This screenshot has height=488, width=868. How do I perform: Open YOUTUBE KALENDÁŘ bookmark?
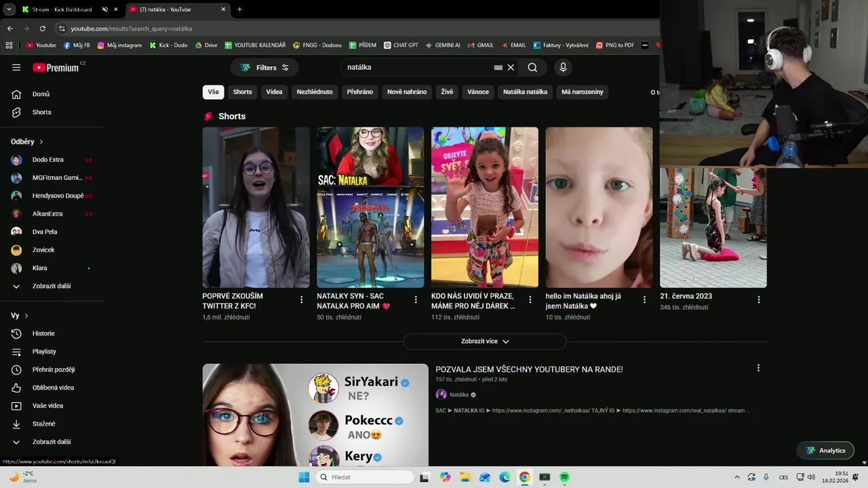point(255,45)
